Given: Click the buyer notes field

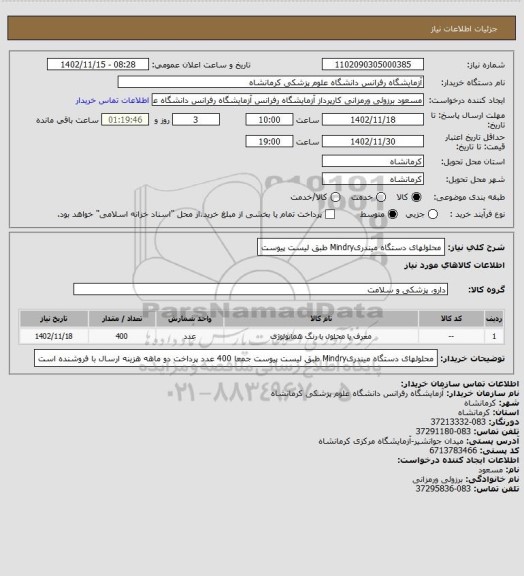Looking at the screenshot, I should point(236,358).
